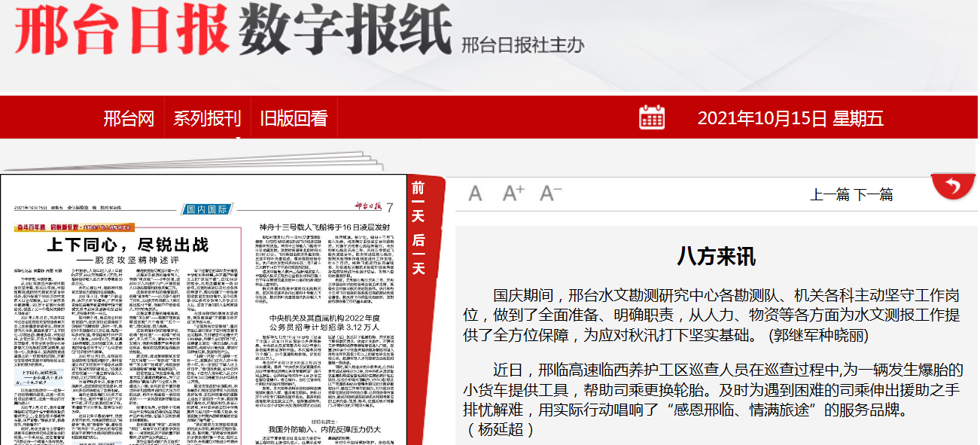Screen dimensions: 980x445
Task: Click the 邢台日报社主办 header text
Action: 522,44
